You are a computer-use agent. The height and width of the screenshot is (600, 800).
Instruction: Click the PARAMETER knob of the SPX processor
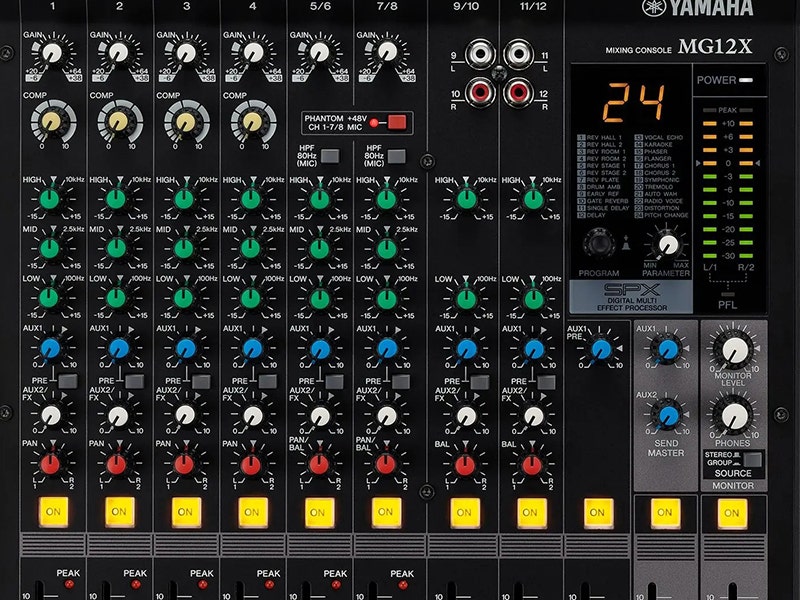tap(667, 244)
